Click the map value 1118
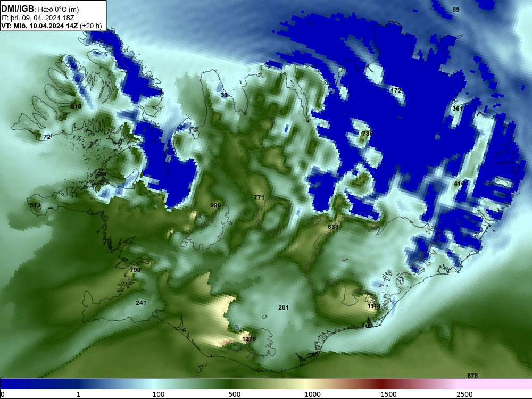Viewport: 532px width, 399px height. click(x=374, y=306)
